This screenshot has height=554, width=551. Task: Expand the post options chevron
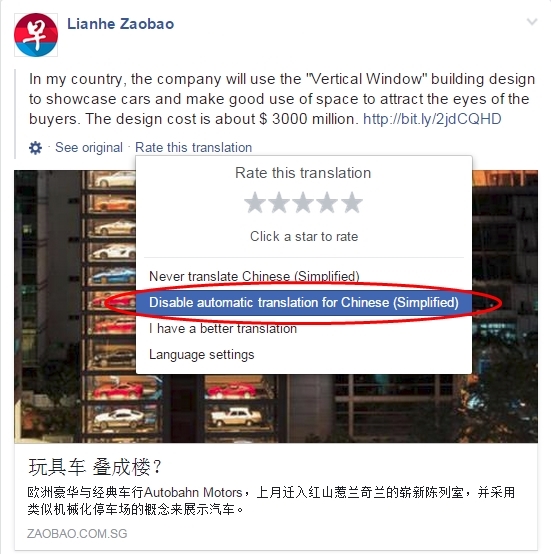pyautogui.click(x=532, y=22)
